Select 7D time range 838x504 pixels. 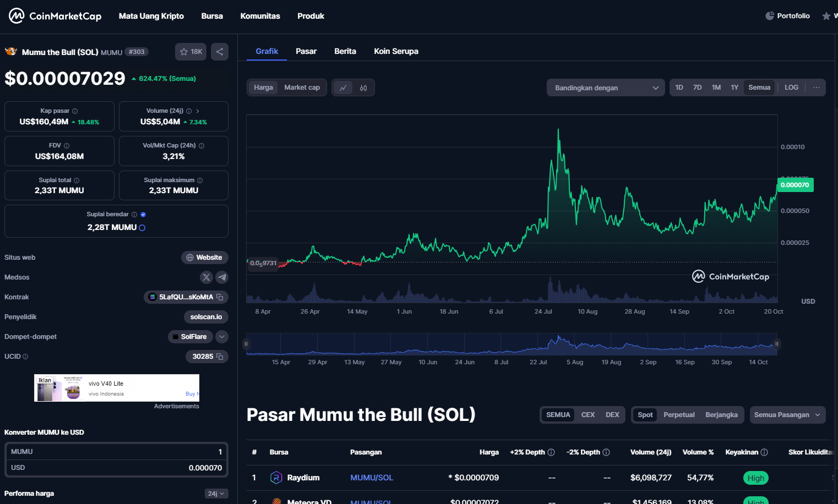click(697, 87)
